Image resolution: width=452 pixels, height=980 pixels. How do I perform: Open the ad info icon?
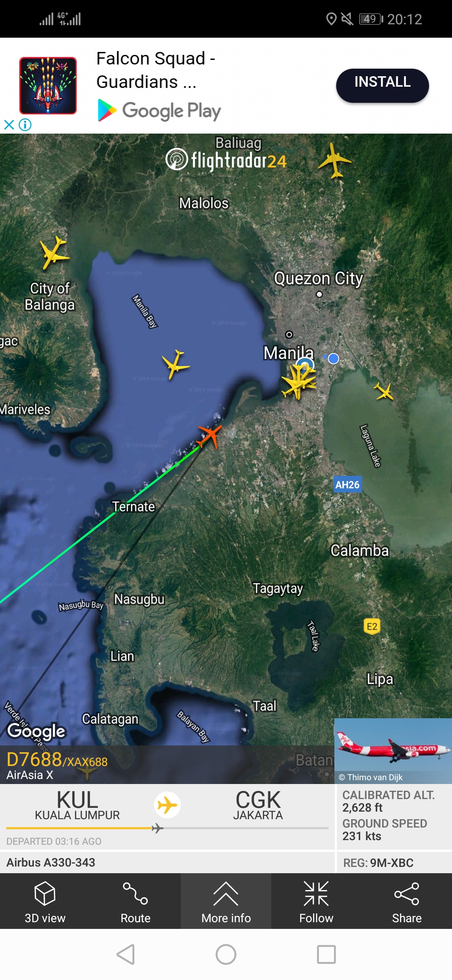25,125
